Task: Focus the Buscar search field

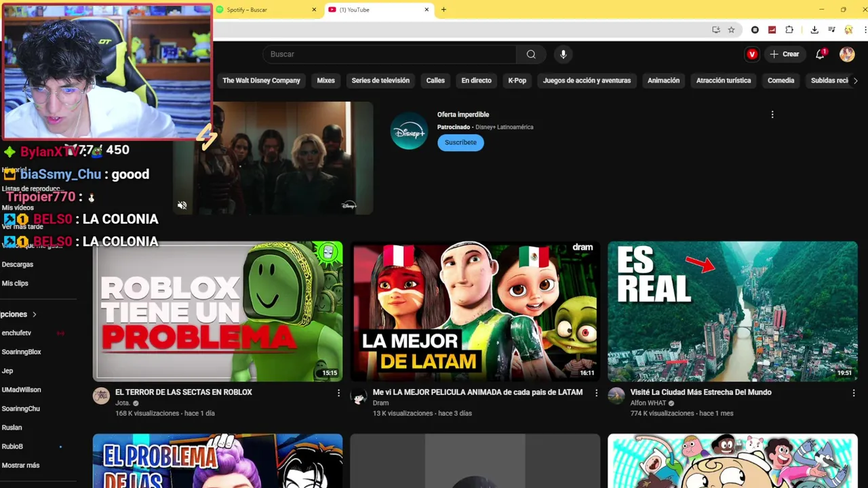Action: click(389, 54)
